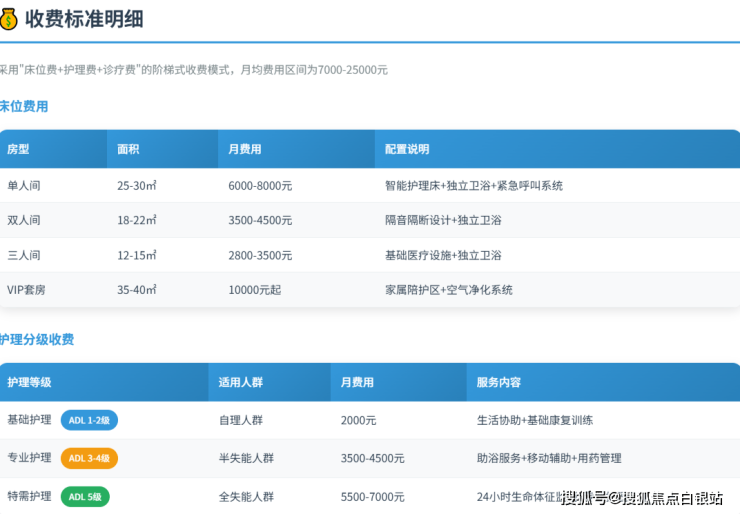Select the 床位费用 section heading
740x514 pixels.
point(24,106)
